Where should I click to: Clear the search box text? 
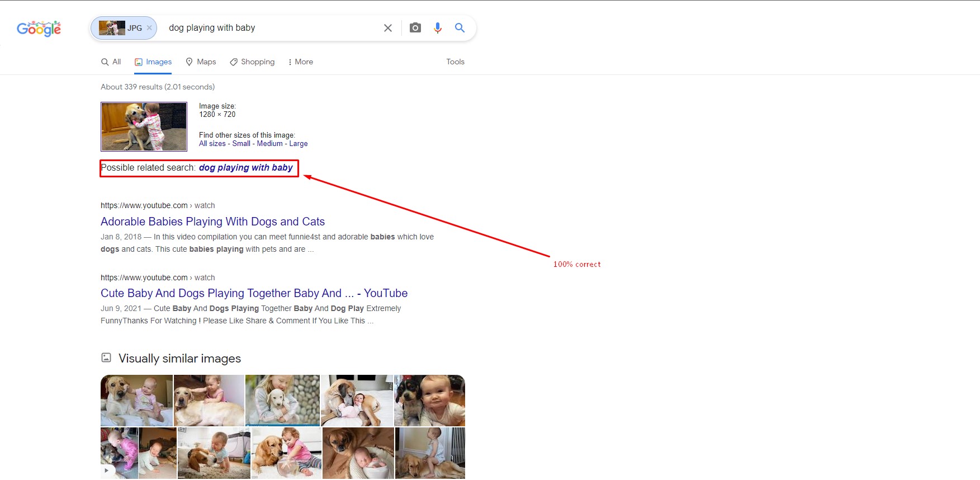387,28
